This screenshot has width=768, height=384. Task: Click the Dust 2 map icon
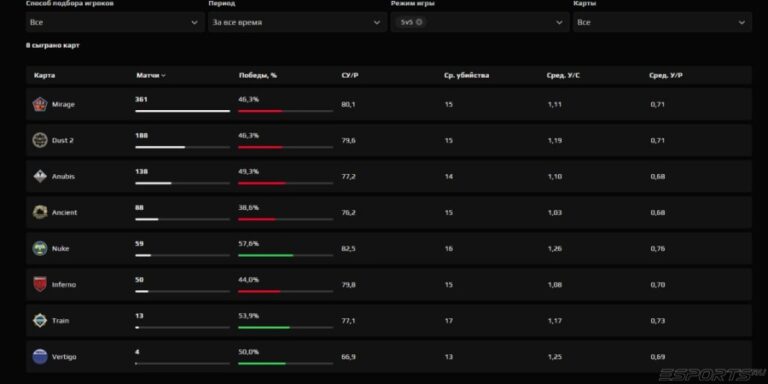tap(40, 140)
